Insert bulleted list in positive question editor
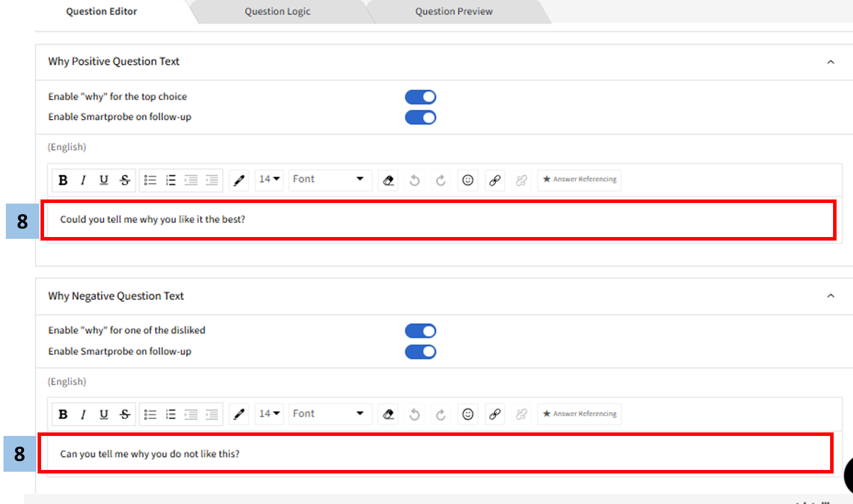The image size is (853, 504). pyautogui.click(x=150, y=180)
